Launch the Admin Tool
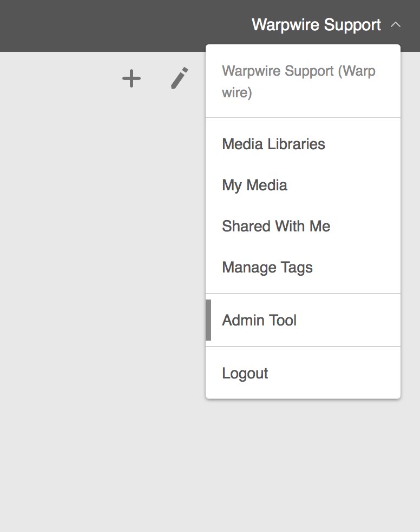This screenshot has height=532, width=420. click(303, 320)
